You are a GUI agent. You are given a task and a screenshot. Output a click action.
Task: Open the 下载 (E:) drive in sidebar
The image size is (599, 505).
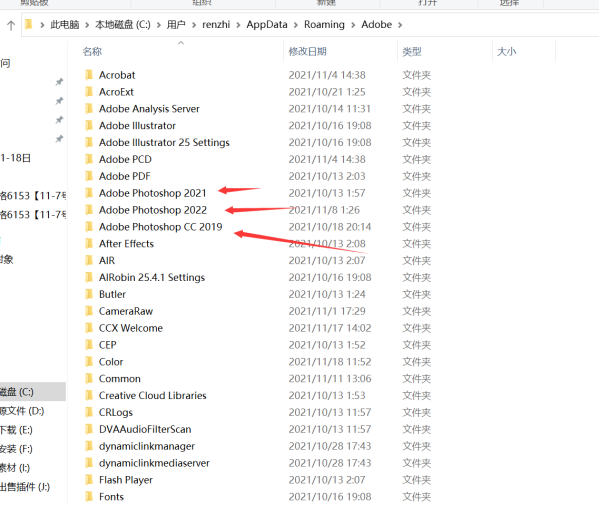16,430
